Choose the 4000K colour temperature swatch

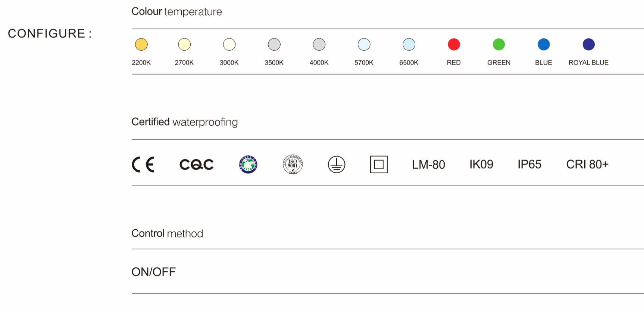pos(319,44)
